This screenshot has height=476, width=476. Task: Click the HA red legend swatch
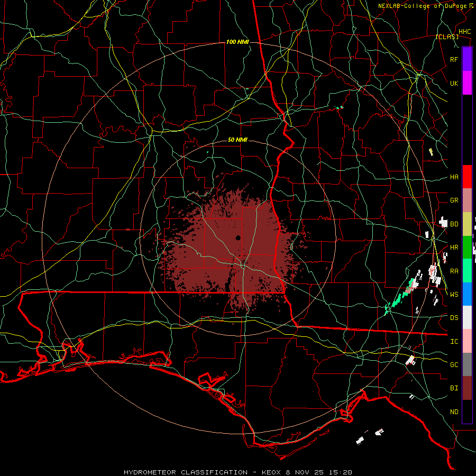[x=467, y=177]
